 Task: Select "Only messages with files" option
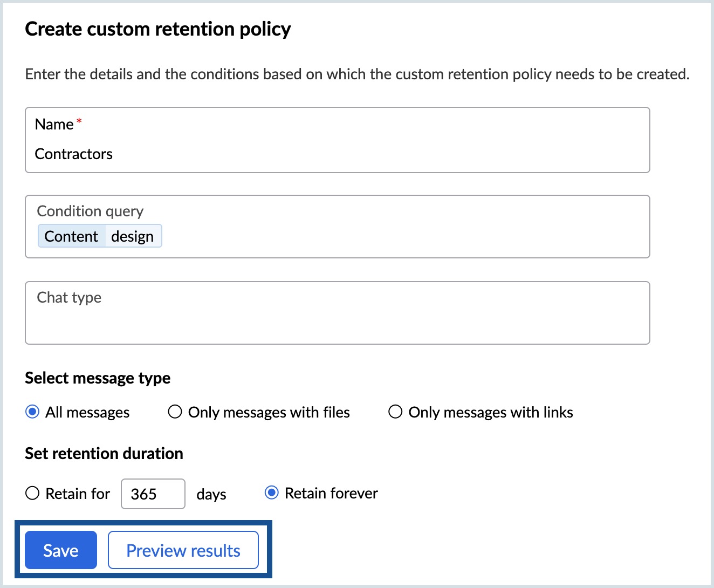pos(175,412)
